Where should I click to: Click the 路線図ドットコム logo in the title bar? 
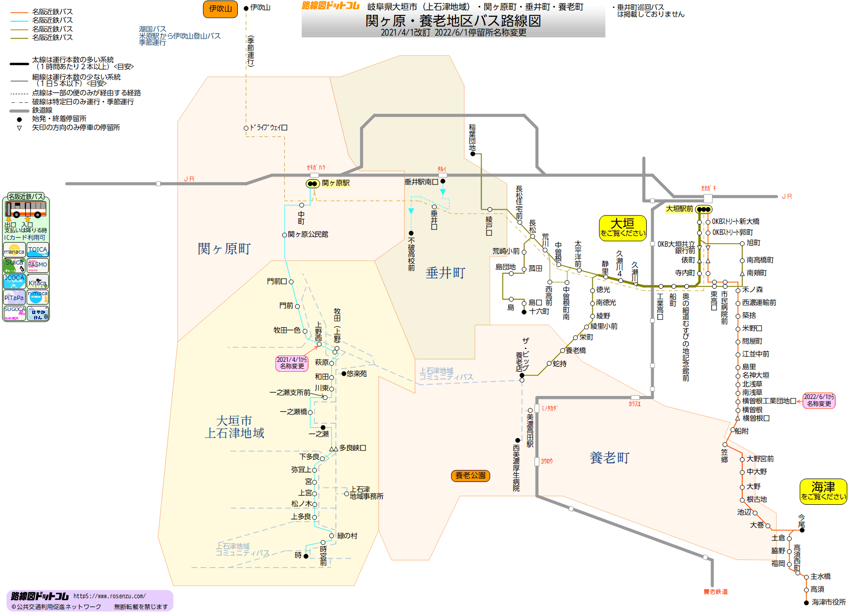[x=330, y=5]
